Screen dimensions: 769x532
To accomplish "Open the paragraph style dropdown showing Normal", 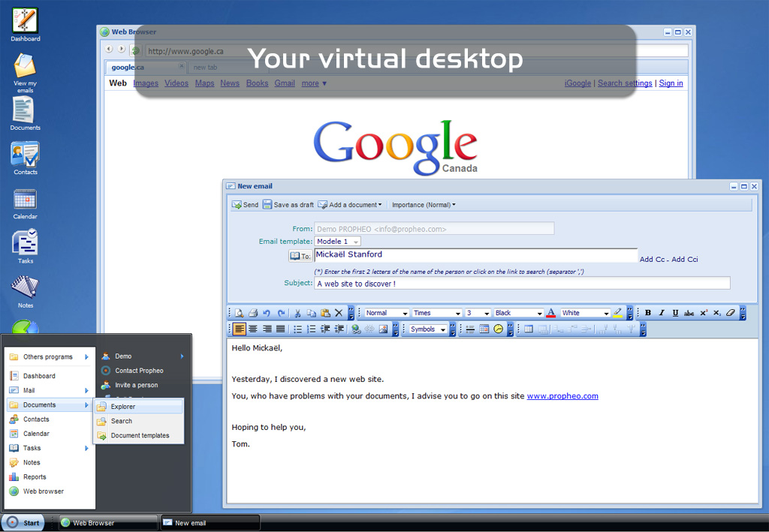I will (x=387, y=313).
